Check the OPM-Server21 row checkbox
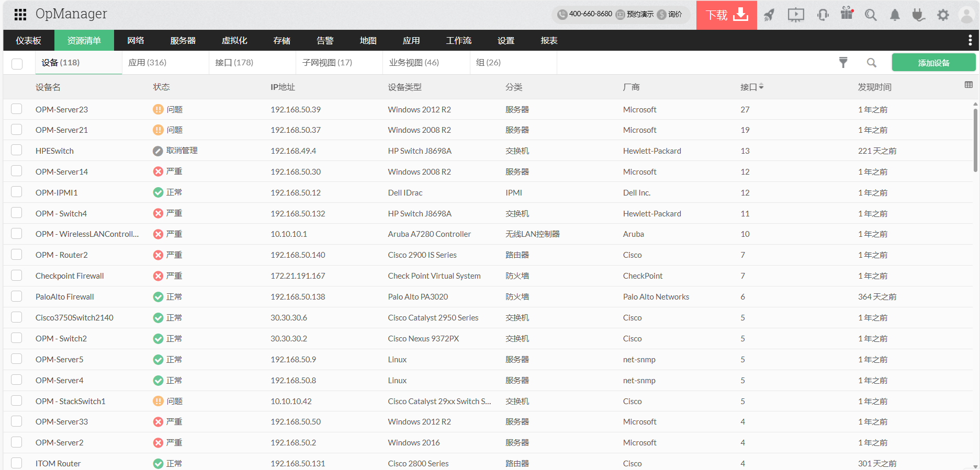Image resolution: width=980 pixels, height=470 pixels. (17, 129)
